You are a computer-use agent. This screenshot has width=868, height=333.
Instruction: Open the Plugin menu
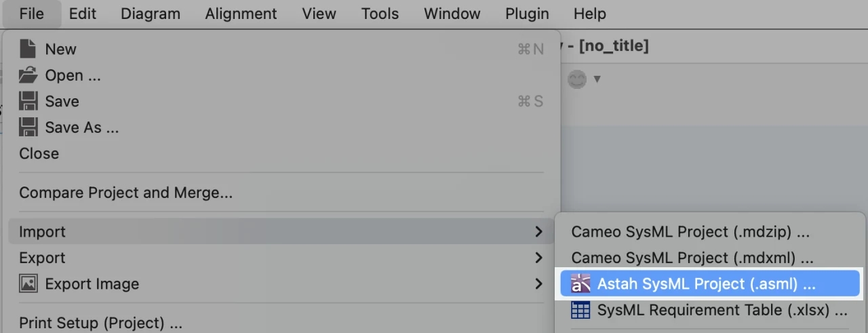[x=527, y=14]
